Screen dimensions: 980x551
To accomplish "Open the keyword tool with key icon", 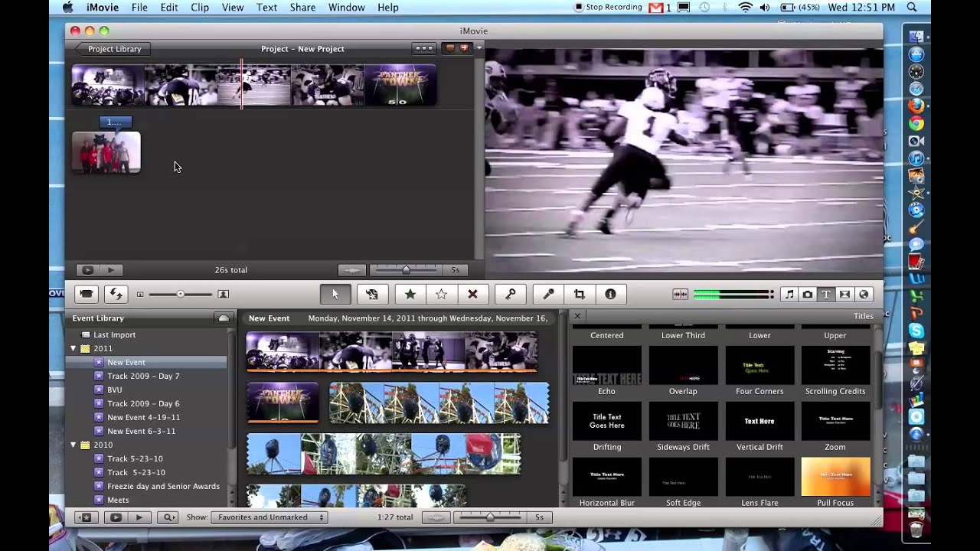I will (510, 294).
